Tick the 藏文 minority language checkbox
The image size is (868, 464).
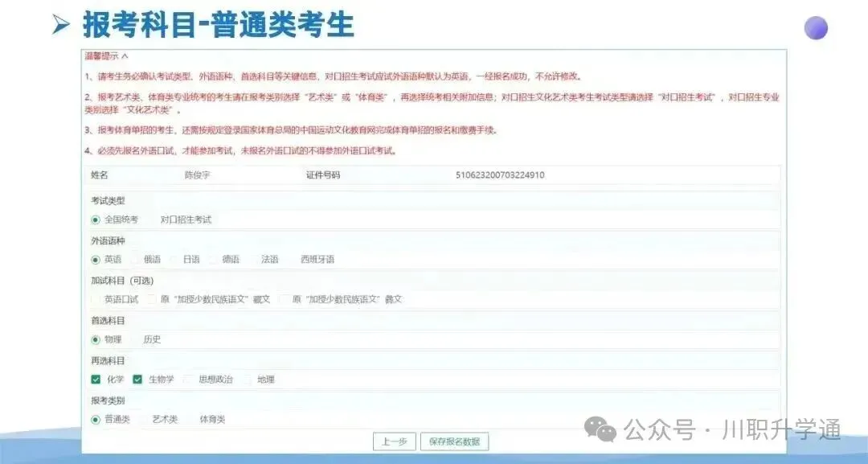(x=152, y=300)
